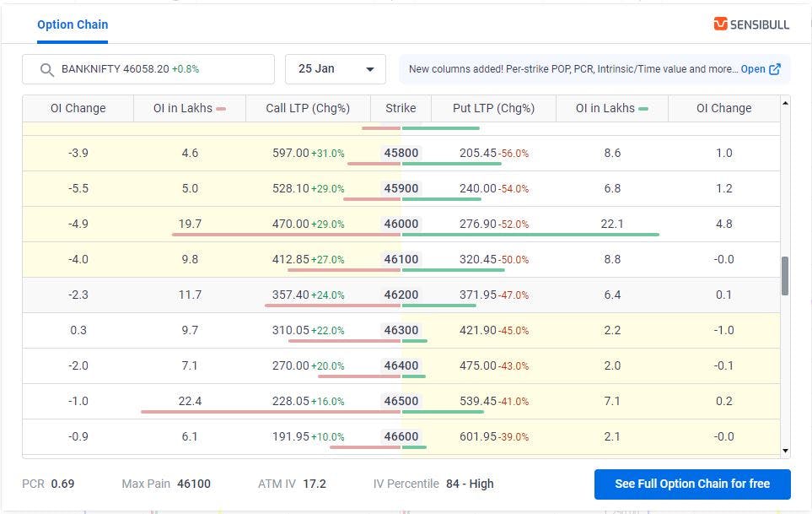Screen dimensions: 812x514
Task: Click the search magnifier icon
Action: 47,69
